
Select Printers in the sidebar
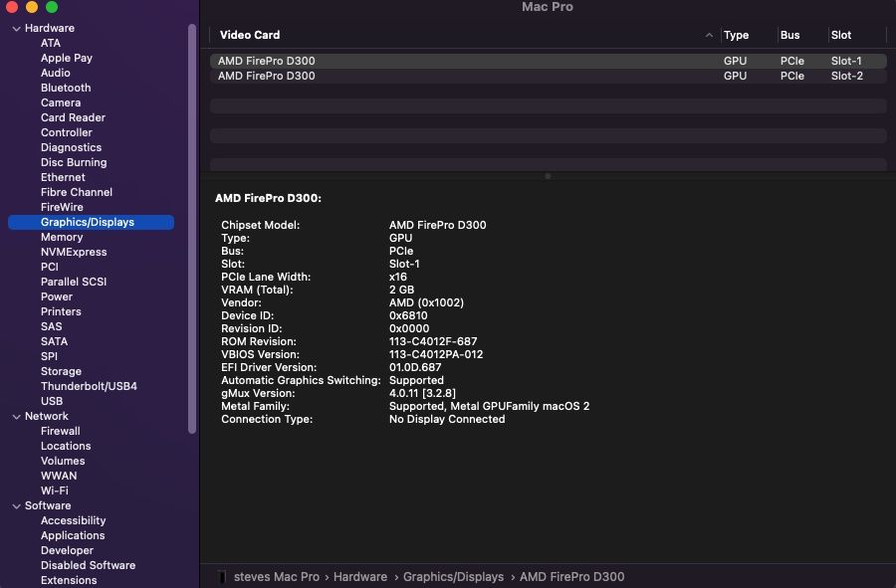tap(61, 311)
